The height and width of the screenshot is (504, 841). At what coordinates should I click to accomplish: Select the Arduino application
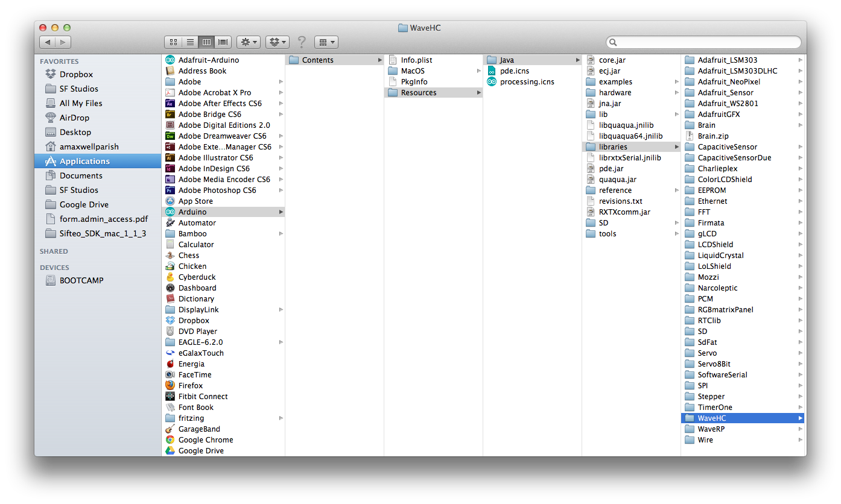(x=223, y=212)
